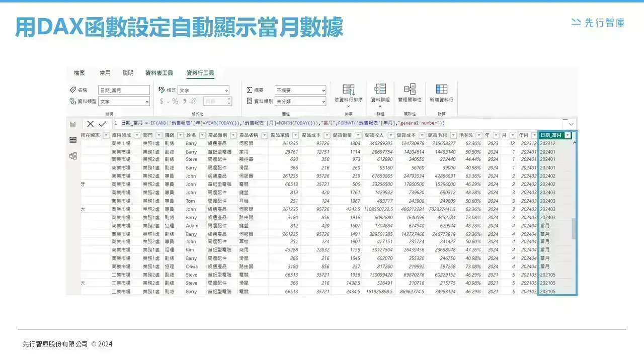Viewport: 644px width, 362px height.
Task: Click 新增資料行 new column icon
Action: pyautogui.click(x=442, y=89)
